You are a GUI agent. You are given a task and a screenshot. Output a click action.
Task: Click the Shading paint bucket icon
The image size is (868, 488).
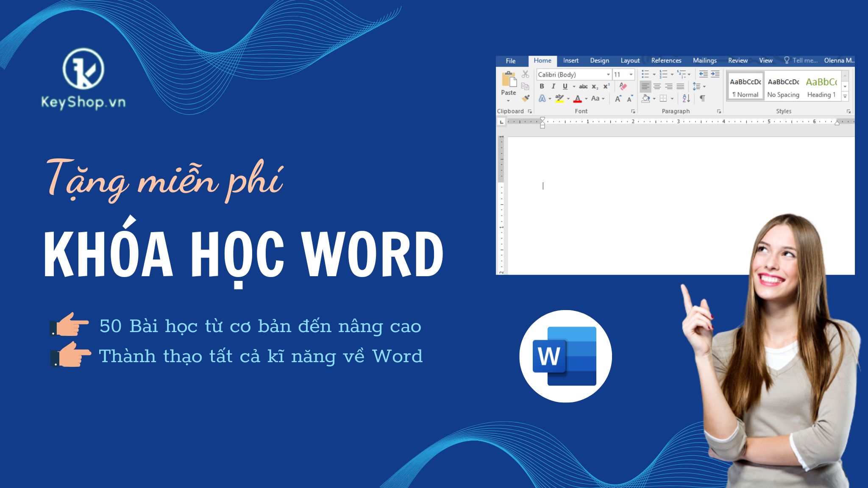click(645, 98)
